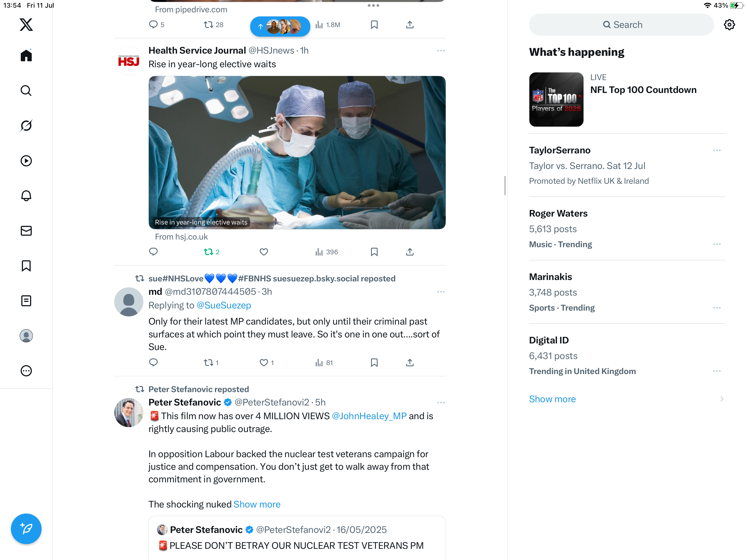Open search settings gear icon
The height and width of the screenshot is (560, 747).
coord(729,25)
